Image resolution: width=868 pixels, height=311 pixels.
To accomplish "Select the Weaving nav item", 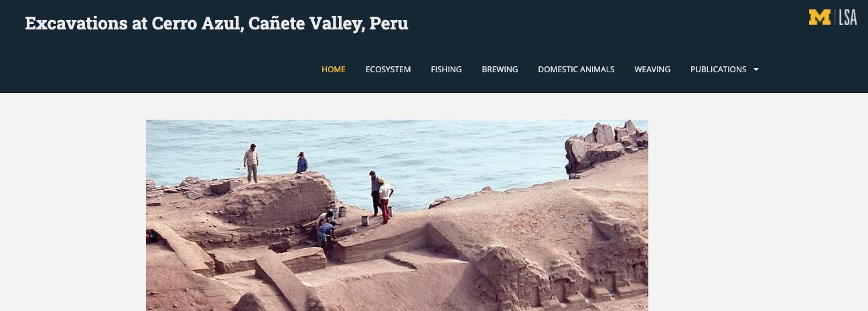I will tap(652, 70).
